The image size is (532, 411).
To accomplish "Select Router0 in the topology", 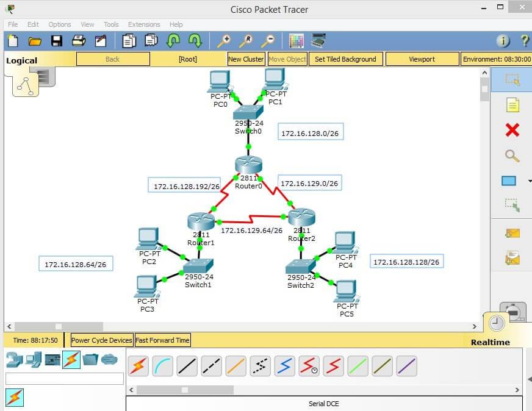I will (x=248, y=165).
